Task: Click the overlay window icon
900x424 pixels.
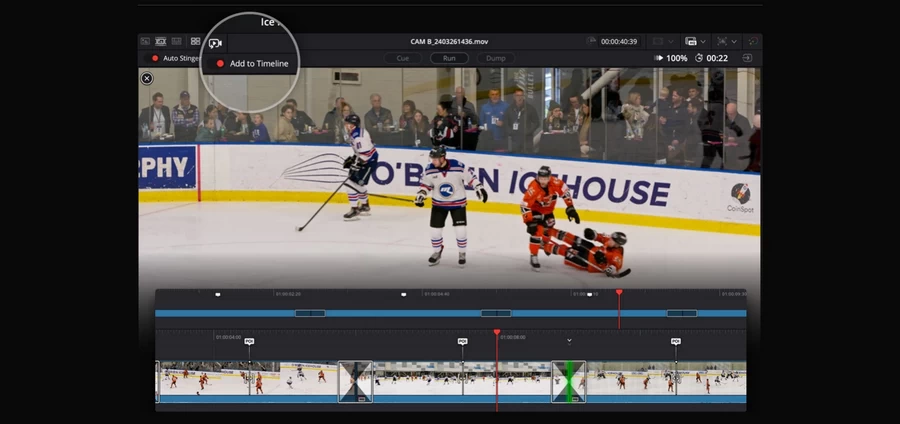Action: point(690,41)
